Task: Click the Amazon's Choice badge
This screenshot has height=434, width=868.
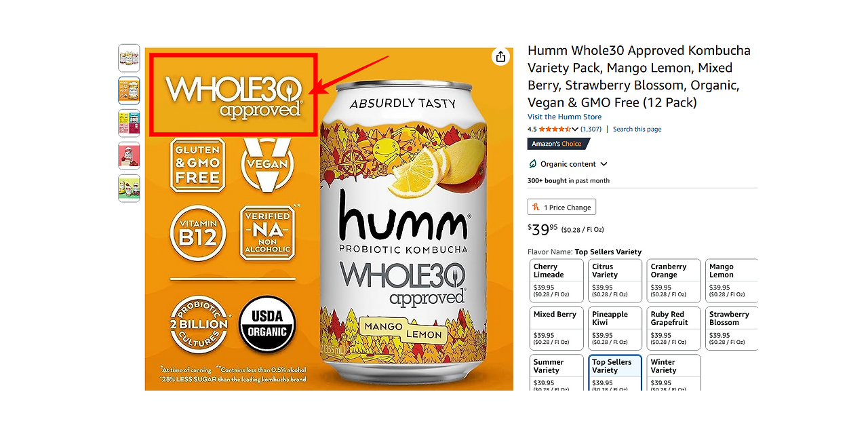Action: tap(557, 144)
